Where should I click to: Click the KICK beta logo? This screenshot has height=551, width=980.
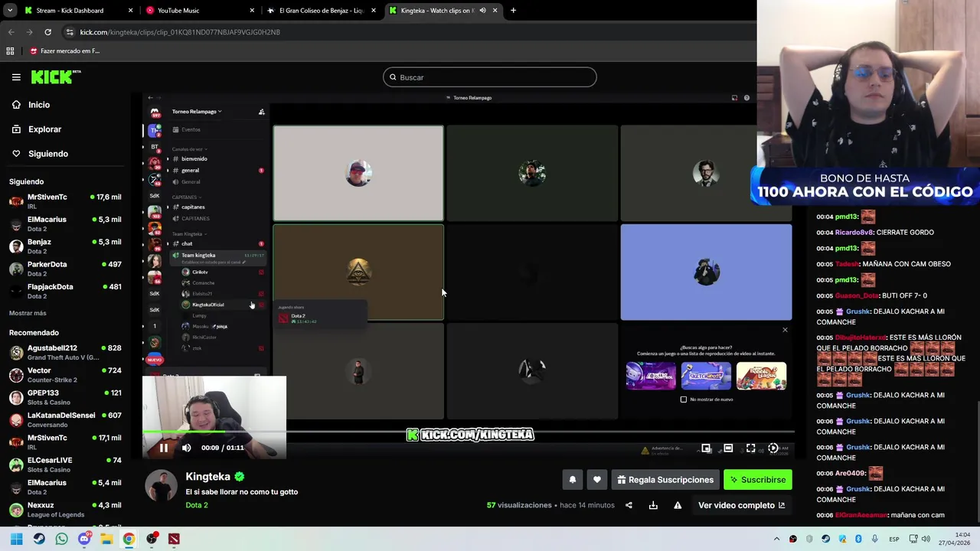[56, 77]
